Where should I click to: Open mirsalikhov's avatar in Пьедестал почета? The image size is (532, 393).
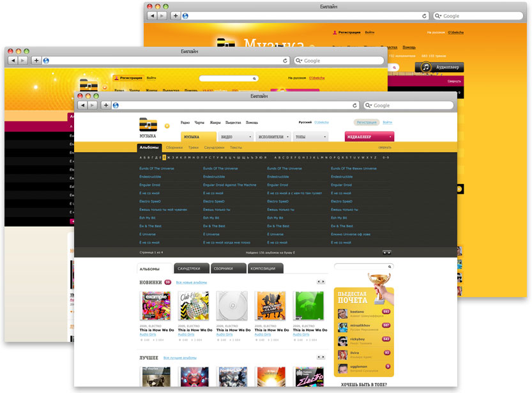point(342,327)
